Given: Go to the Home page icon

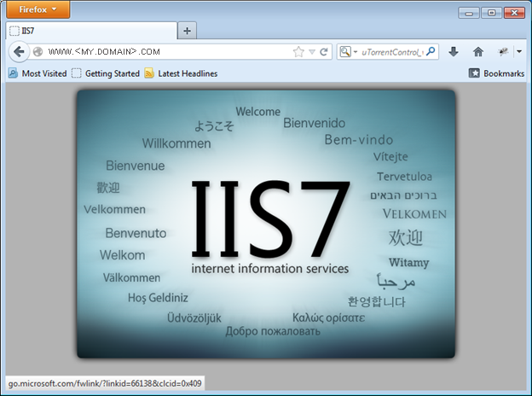Looking at the screenshot, I should 478,52.
